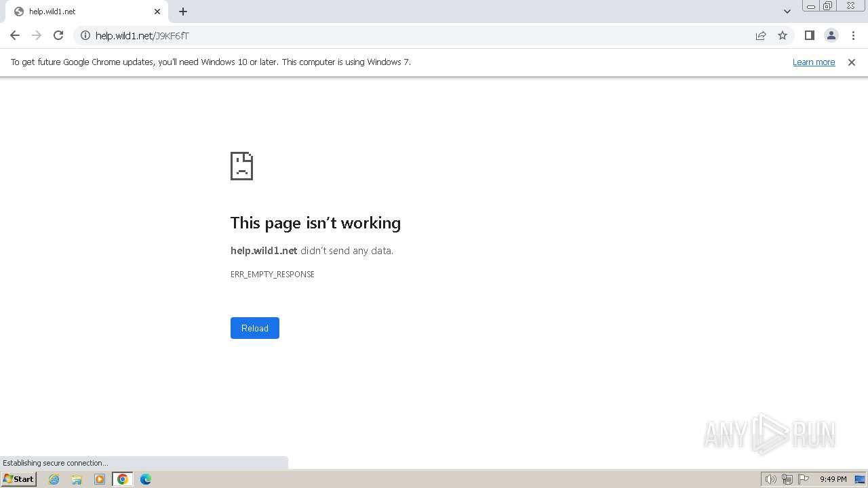This screenshot has height=488, width=868.
Task: Click the ERR_EMPTY_RESPONSE error code text
Action: (273, 274)
